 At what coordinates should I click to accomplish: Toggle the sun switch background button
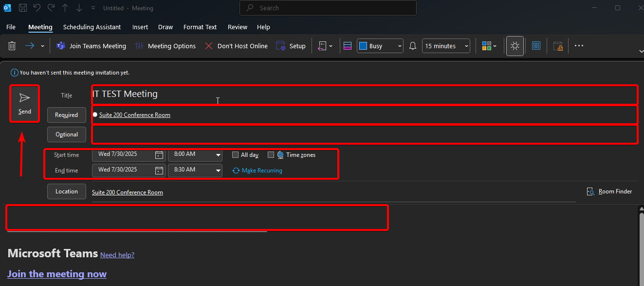pyautogui.click(x=515, y=46)
